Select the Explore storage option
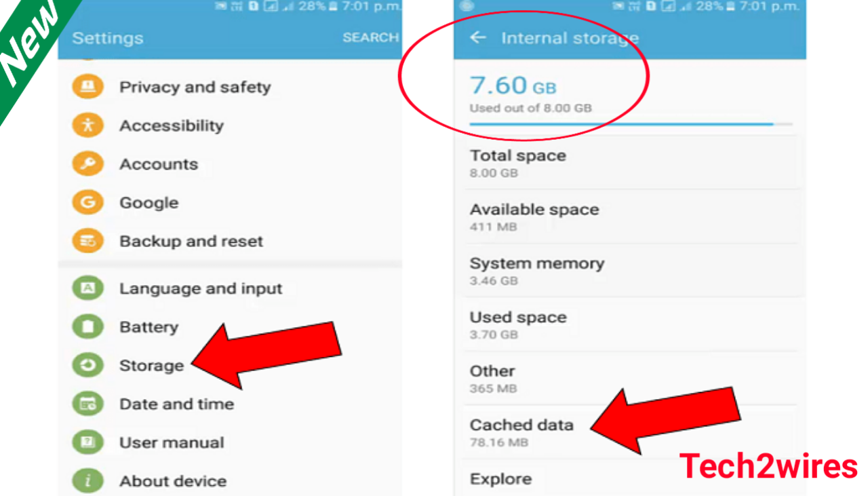 [x=500, y=479]
